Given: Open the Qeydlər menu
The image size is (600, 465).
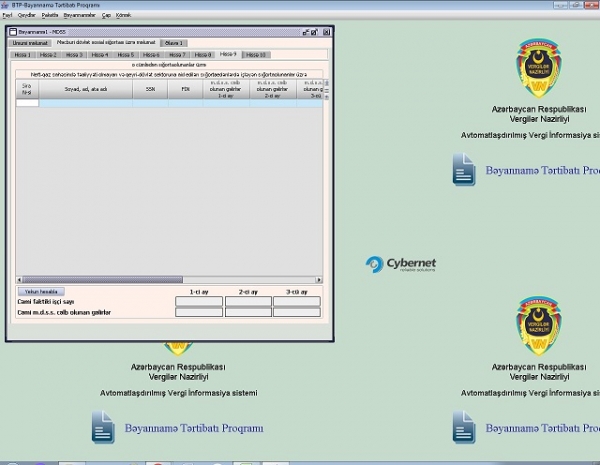Looking at the screenshot, I should point(23,16).
